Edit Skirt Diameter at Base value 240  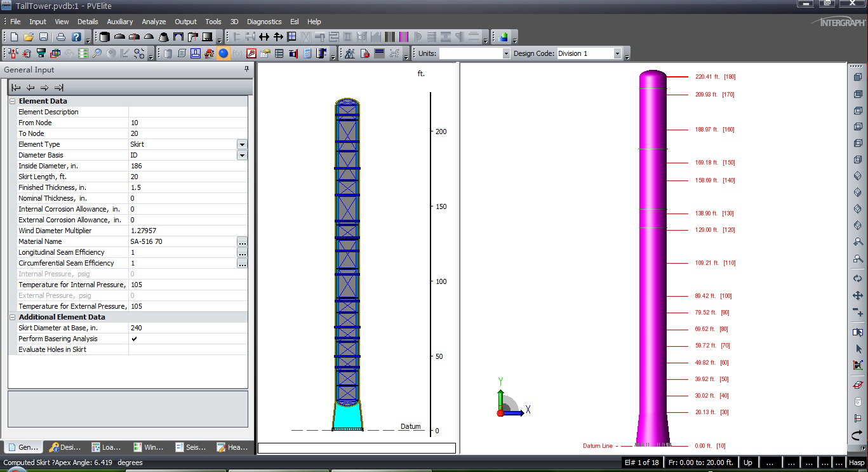188,328
